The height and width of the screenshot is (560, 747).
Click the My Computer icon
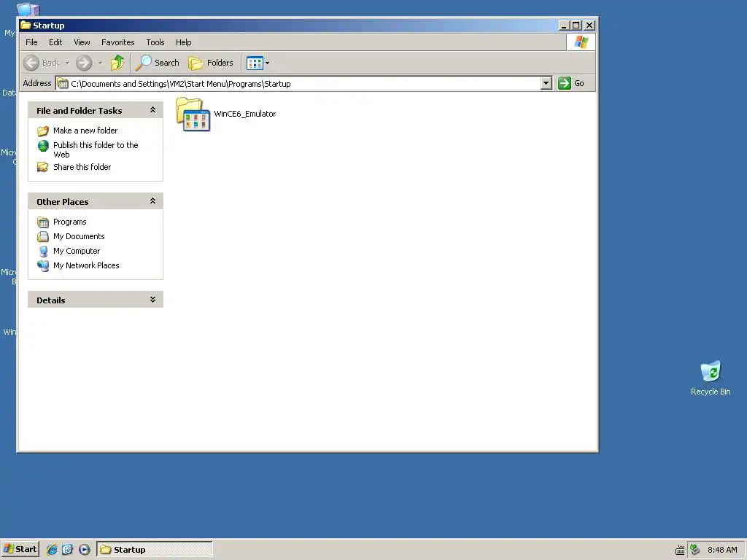click(x=43, y=252)
